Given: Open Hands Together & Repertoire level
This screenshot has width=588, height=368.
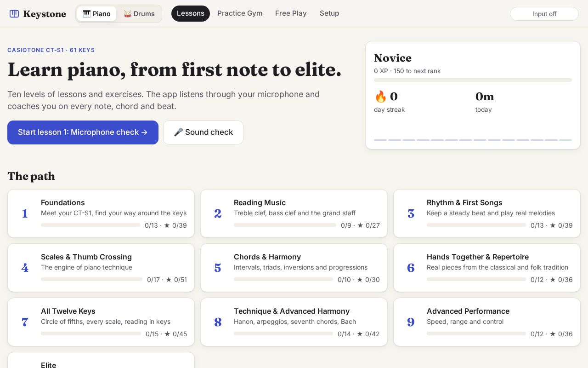Looking at the screenshot, I should tap(487, 268).
